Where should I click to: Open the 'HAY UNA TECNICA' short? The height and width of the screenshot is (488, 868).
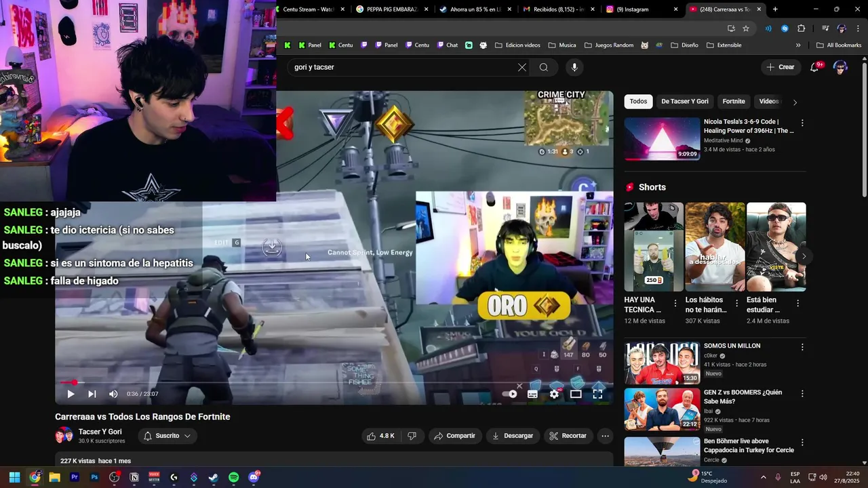[x=654, y=247]
